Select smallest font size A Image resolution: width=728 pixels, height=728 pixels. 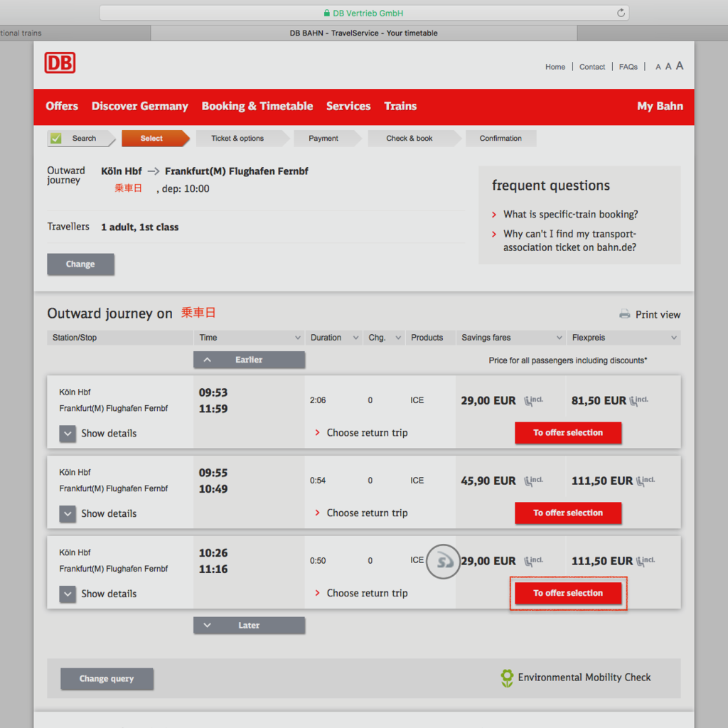click(x=658, y=67)
